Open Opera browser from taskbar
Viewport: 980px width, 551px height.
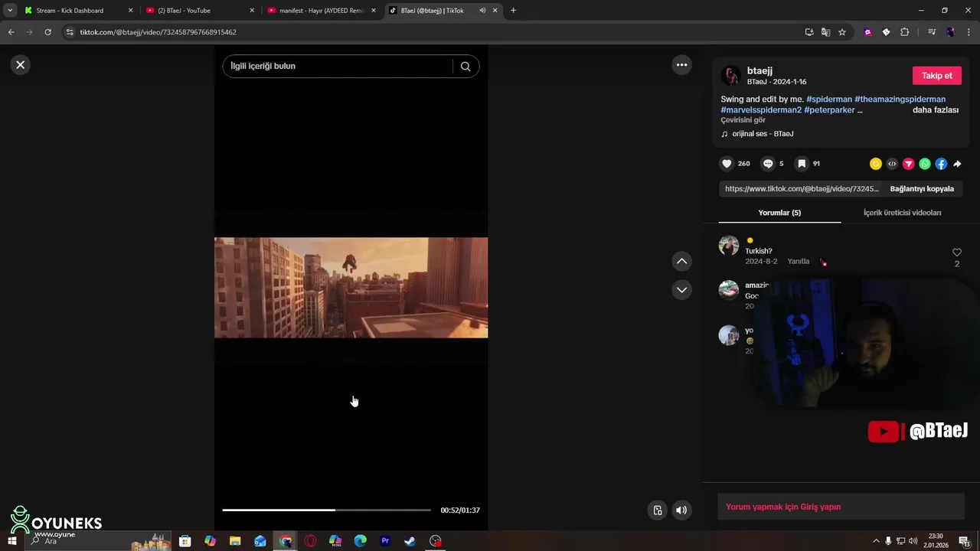310,541
